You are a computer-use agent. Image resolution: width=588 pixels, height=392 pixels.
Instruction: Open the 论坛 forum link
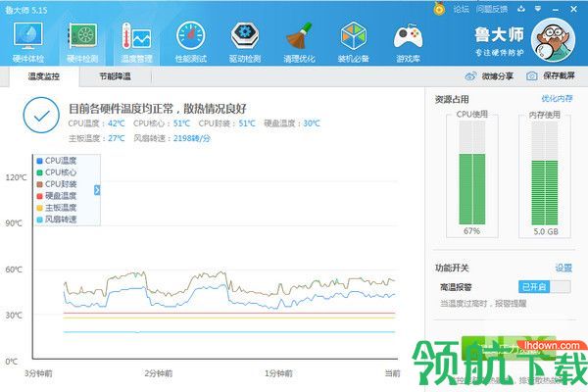(x=462, y=9)
